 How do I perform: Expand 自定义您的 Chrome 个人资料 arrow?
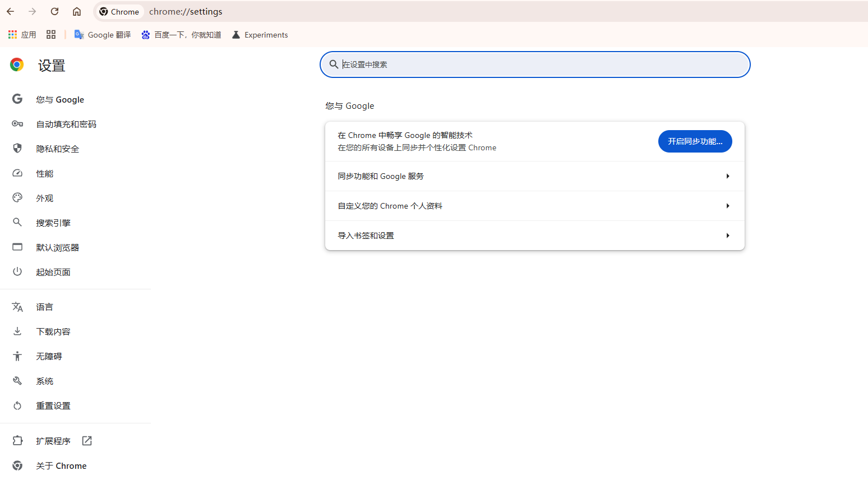point(728,206)
